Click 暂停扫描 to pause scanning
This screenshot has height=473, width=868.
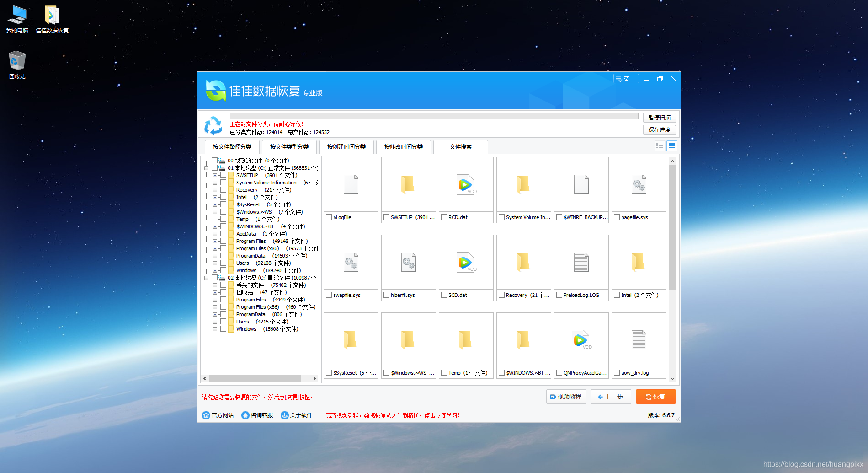click(x=660, y=117)
